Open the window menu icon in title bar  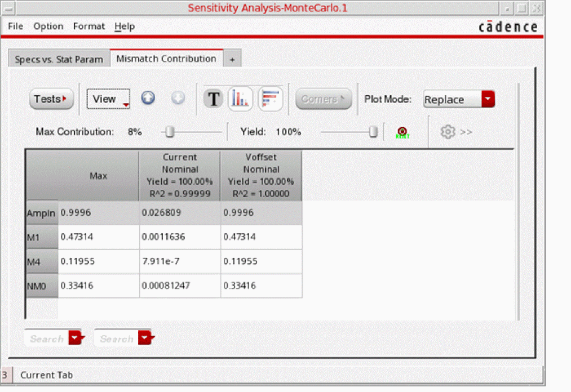point(8,8)
